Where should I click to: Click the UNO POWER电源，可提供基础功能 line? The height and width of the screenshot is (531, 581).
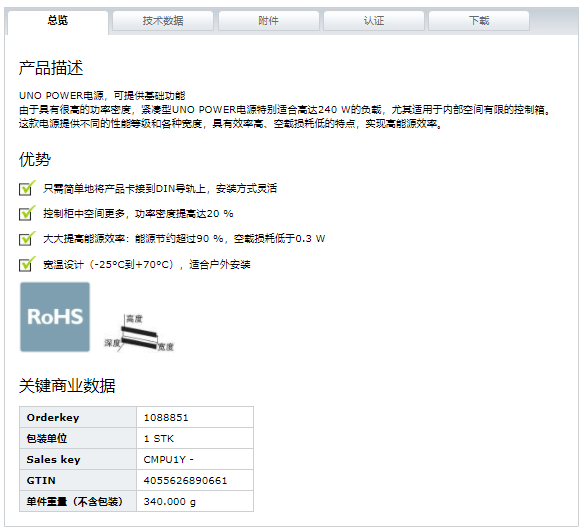[102, 96]
